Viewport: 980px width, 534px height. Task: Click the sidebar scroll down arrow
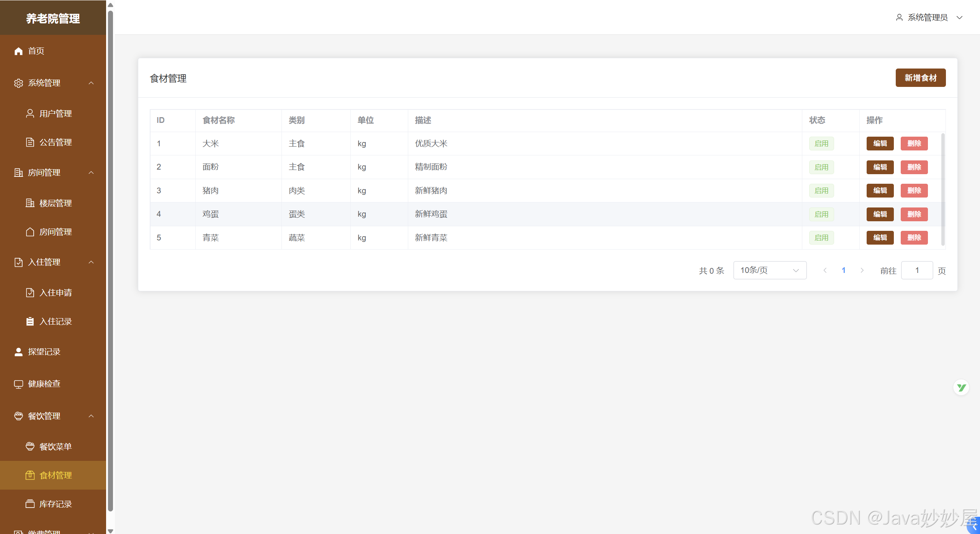[x=110, y=531]
